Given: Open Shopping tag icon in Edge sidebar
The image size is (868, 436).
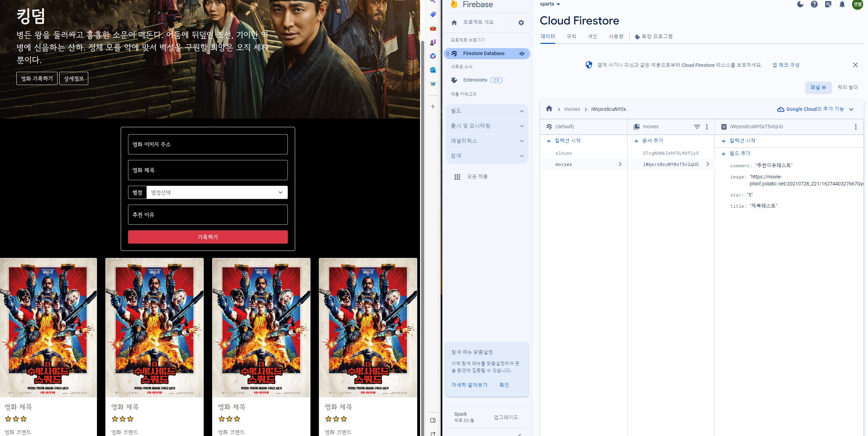Looking at the screenshot, I should 433,14.
